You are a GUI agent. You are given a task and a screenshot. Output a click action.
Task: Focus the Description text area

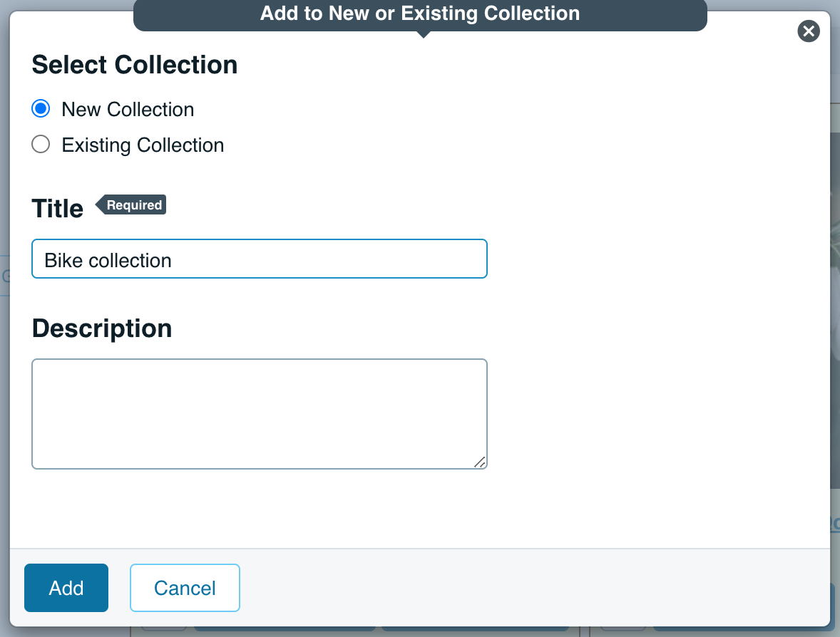(x=260, y=414)
